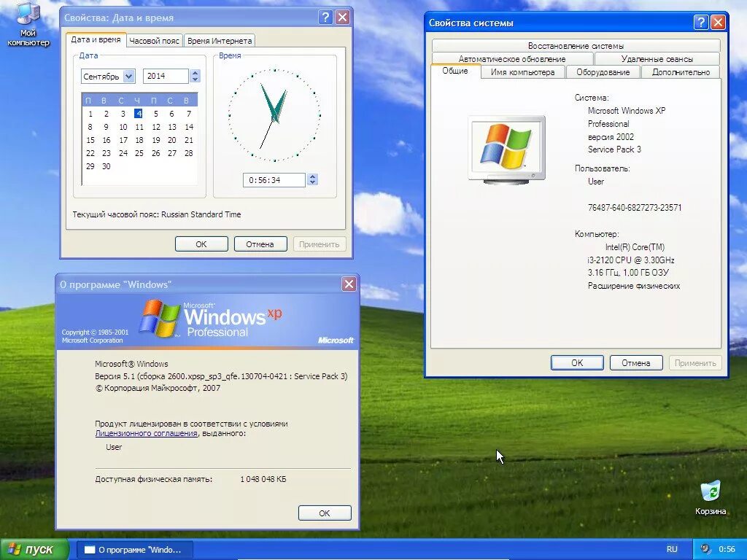The image size is (747, 560).
Task: Increase the time with the up spinner
Action: coord(312,176)
